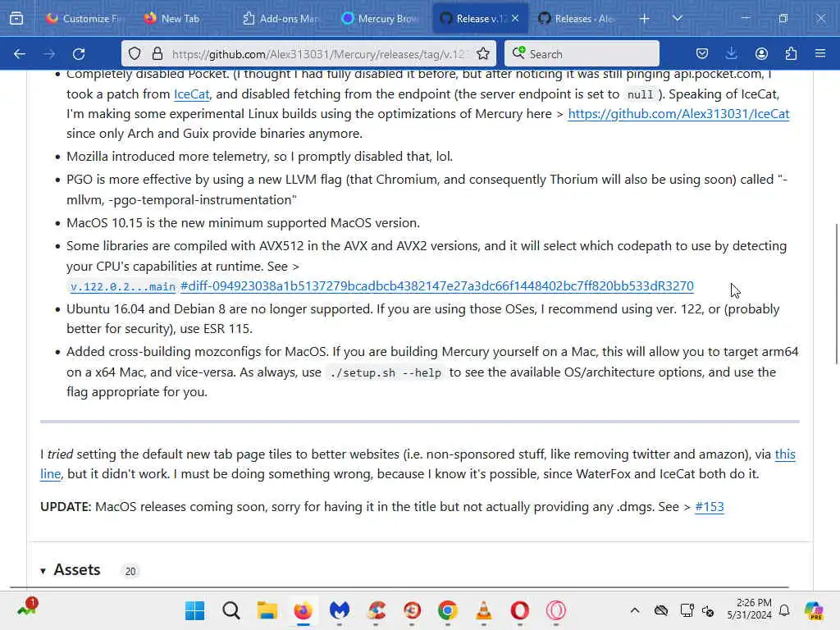The image size is (840, 630).
Task: View site security padlock information
Action: (x=157, y=53)
